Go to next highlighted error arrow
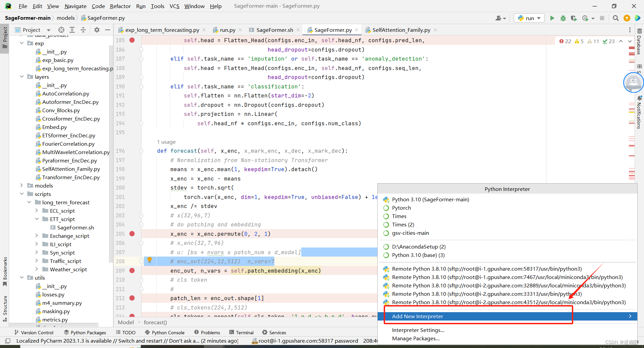This screenshot has height=348, width=644. [630, 41]
